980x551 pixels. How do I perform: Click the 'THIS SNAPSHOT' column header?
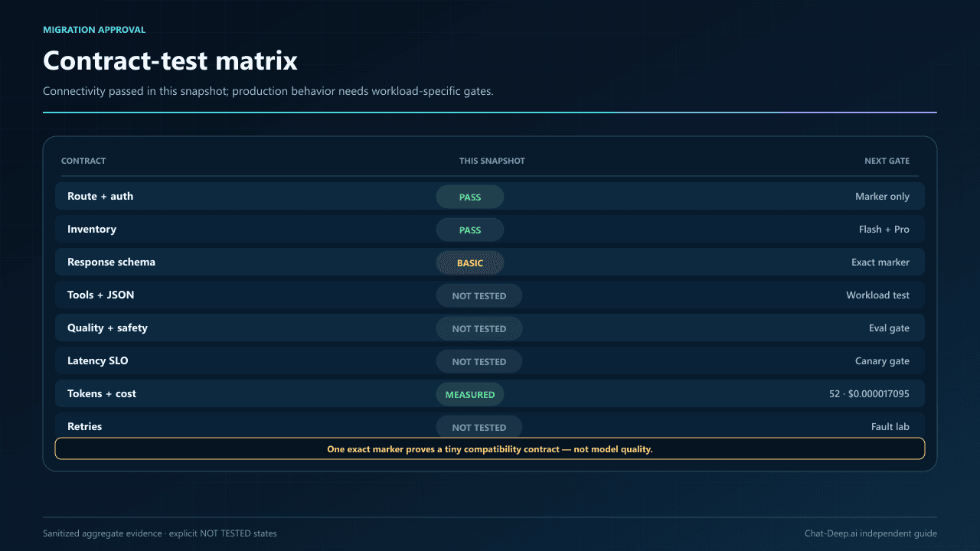[x=492, y=161]
